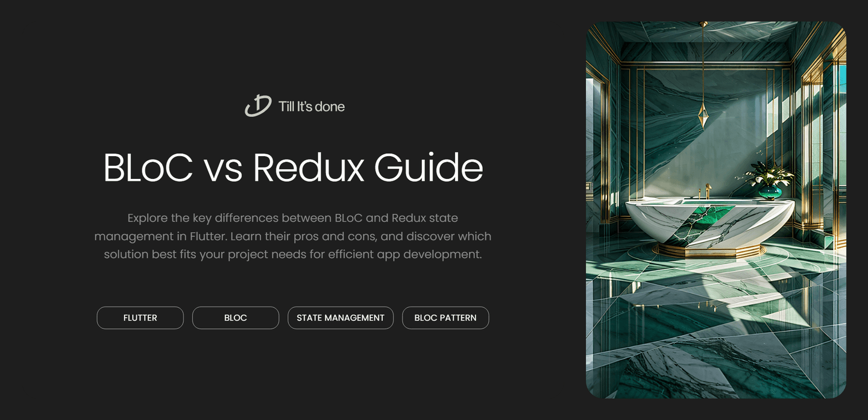Image resolution: width=868 pixels, height=420 pixels.
Task: Select the FLUTTER tag
Action: [140, 318]
